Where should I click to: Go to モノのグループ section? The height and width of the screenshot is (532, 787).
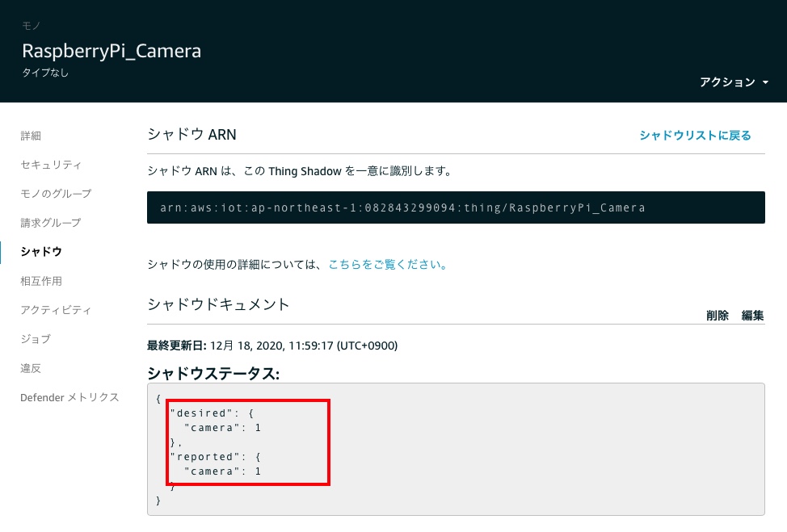point(56,194)
